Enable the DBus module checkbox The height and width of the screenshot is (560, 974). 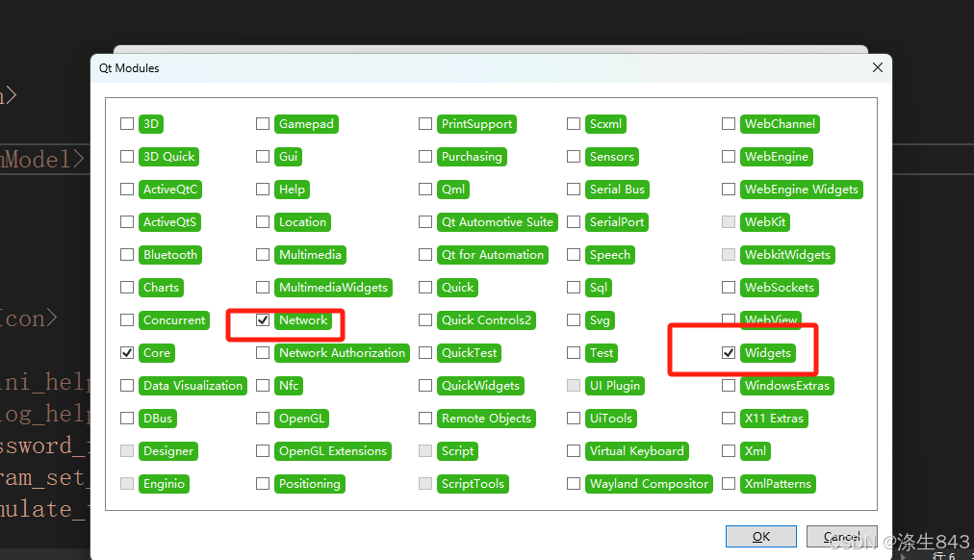coord(127,418)
